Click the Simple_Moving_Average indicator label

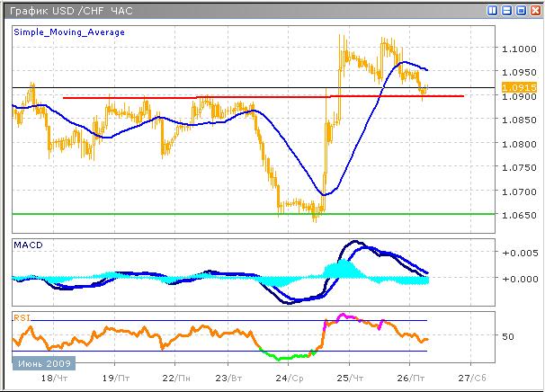pos(69,31)
